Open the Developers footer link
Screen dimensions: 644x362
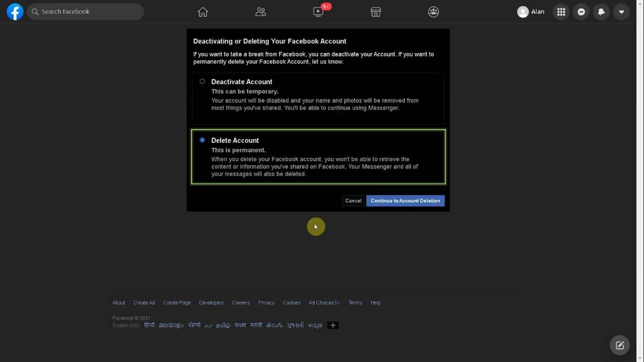click(211, 303)
